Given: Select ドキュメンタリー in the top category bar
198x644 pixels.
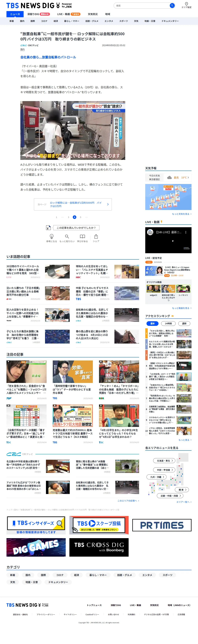Looking at the screenshot, I should (170, 21).
